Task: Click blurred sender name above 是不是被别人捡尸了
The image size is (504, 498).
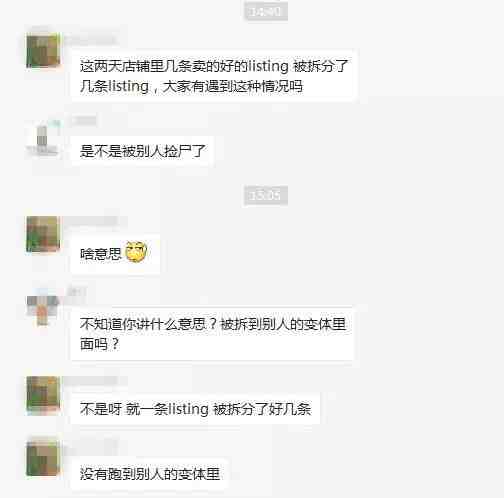Action: click(83, 121)
